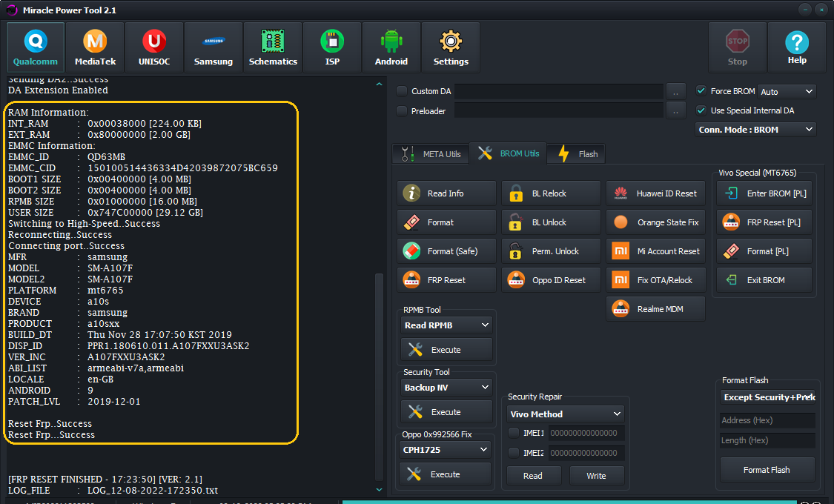This screenshot has width=834, height=504.
Task: Browse for Custom DA file
Action: tap(675, 91)
